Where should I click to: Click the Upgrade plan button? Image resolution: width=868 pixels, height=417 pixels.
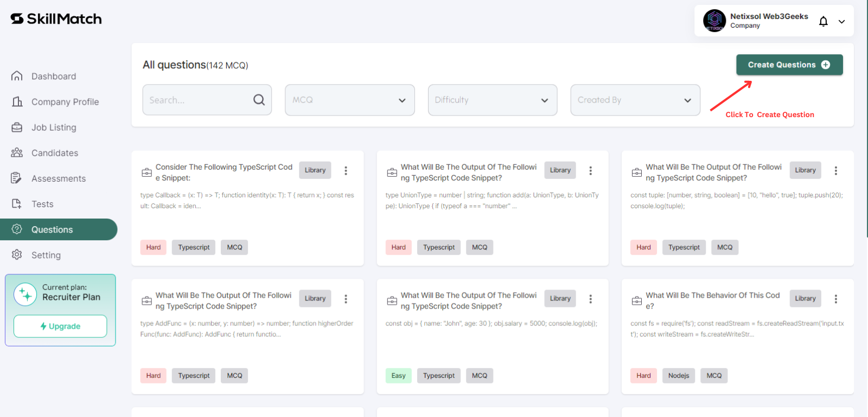(x=60, y=326)
